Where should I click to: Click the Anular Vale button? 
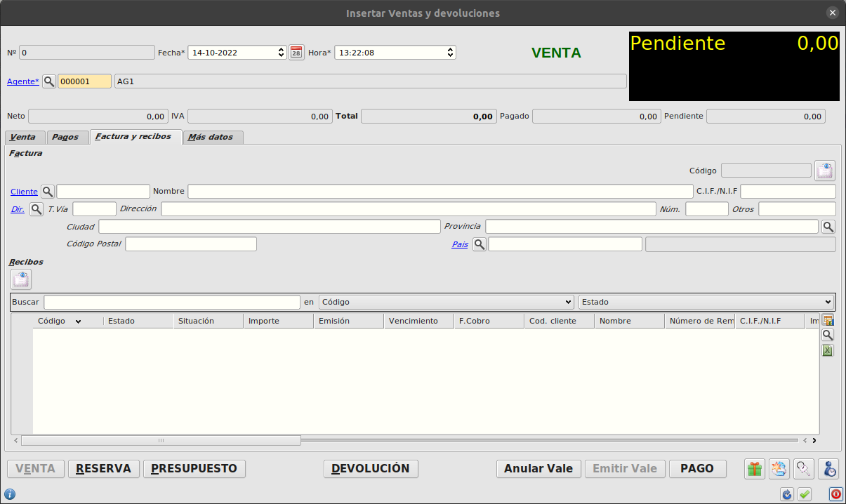click(538, 469)
